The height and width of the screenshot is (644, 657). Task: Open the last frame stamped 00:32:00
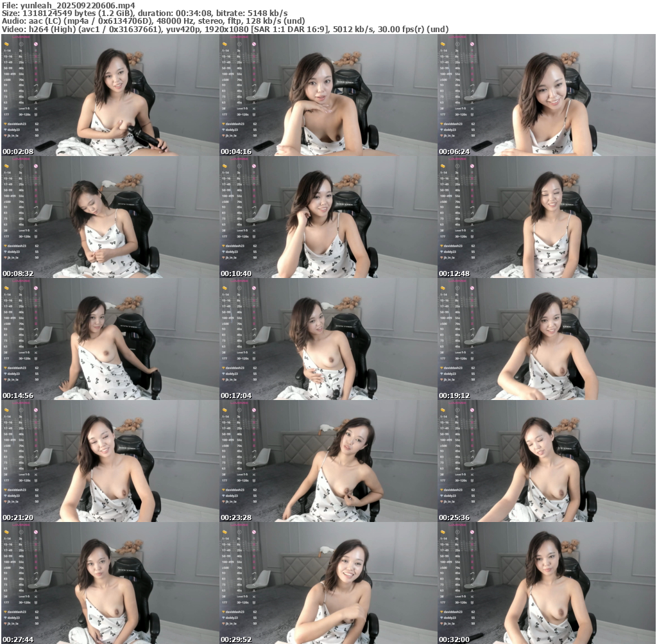[x=547, y=583]
